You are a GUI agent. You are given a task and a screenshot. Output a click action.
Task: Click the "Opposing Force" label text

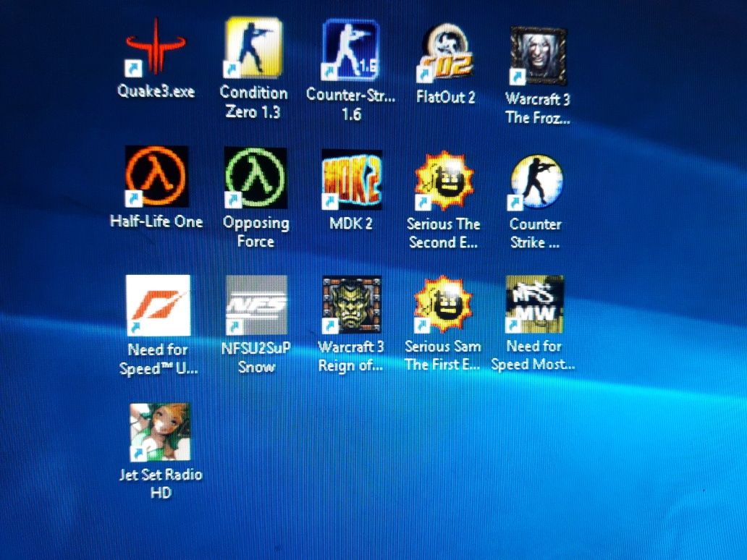point(256,232)
